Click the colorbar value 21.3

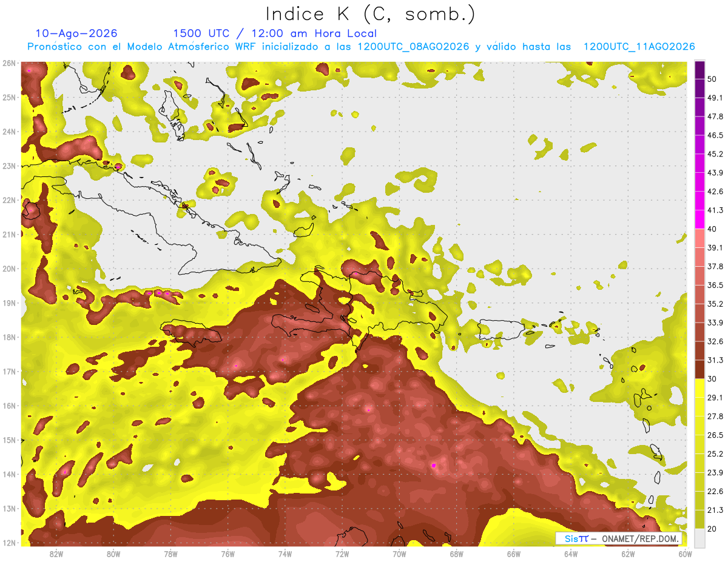click(715, 510)
